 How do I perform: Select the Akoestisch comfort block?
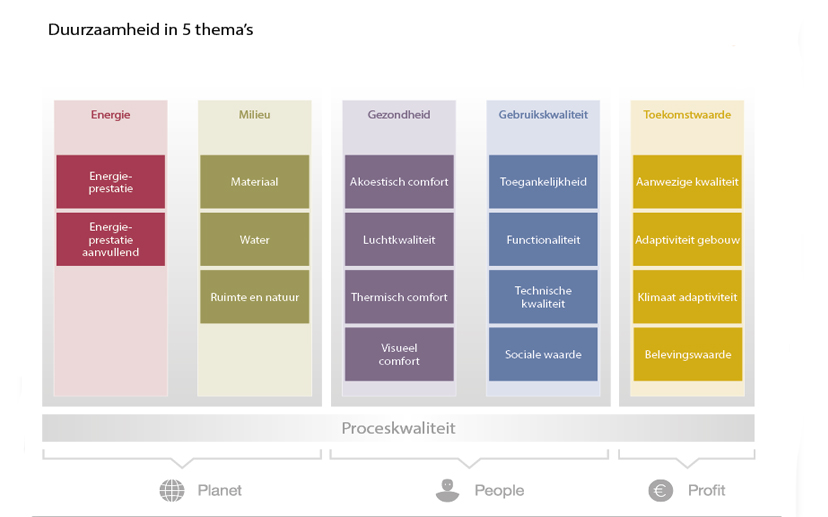[399, 182]
